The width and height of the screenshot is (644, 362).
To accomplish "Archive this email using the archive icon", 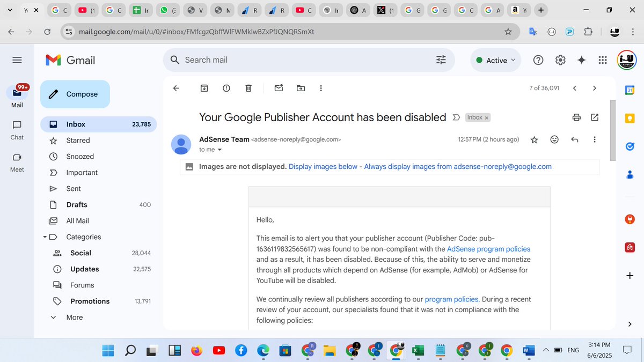I will click(x=204, y=88).
